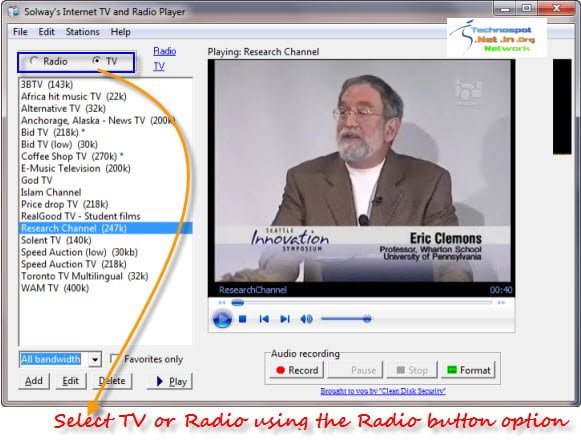Click the Add station button
This screenshot has width=581, height=440.
coord(34,381)
